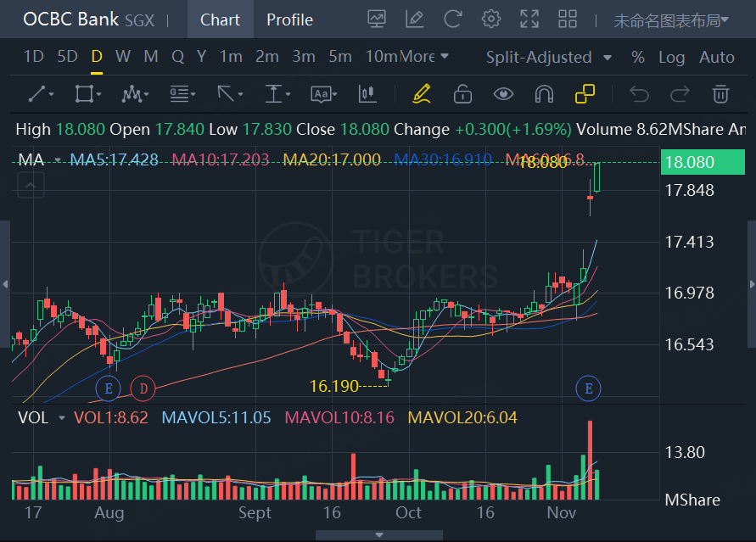
Task: Select the daily D timeframe
Action: [x=97, y=56]
